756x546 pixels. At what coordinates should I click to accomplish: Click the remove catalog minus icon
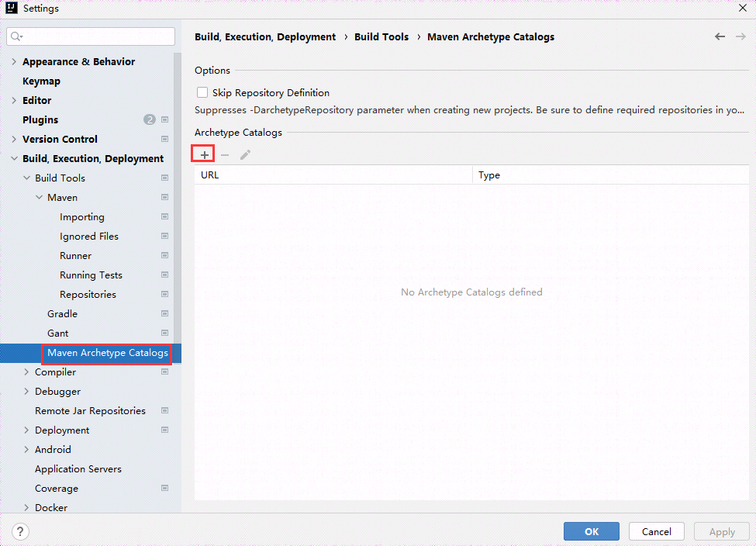pyautogui.click(x=225, y=155)
